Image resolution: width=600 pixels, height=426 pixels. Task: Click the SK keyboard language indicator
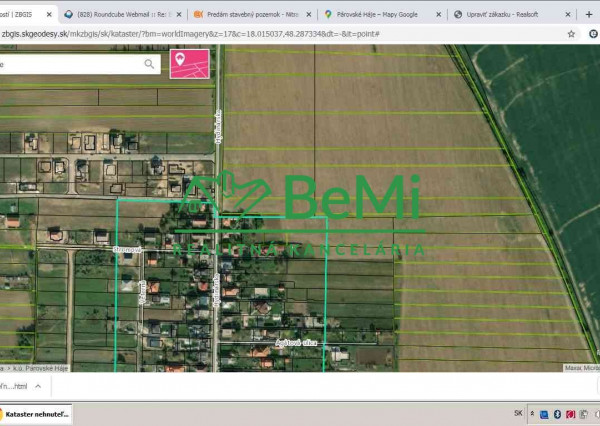click(518, 413)
